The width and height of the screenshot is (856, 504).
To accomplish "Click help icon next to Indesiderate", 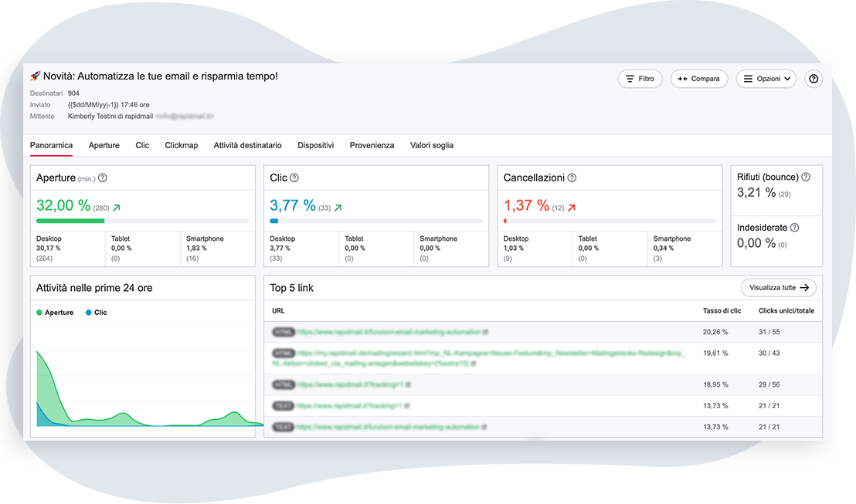I will pos(794,228).
